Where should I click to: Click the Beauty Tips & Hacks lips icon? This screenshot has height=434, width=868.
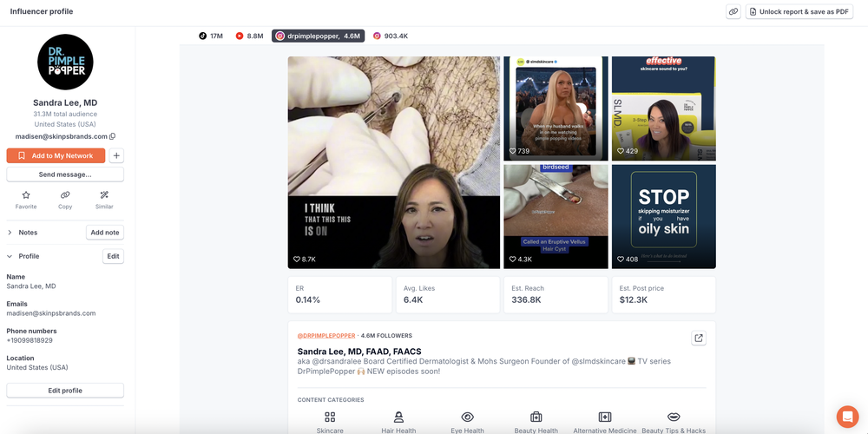pos(674,417)
